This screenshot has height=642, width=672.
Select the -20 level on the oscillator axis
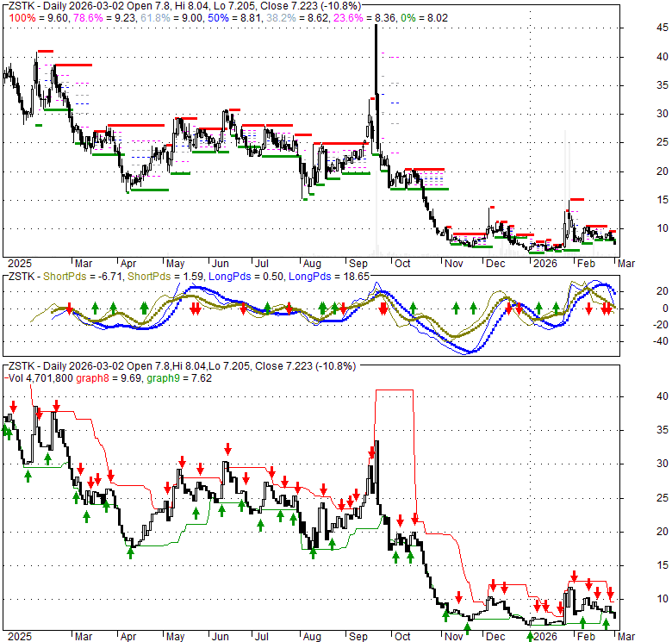click(x=661, y=325)
